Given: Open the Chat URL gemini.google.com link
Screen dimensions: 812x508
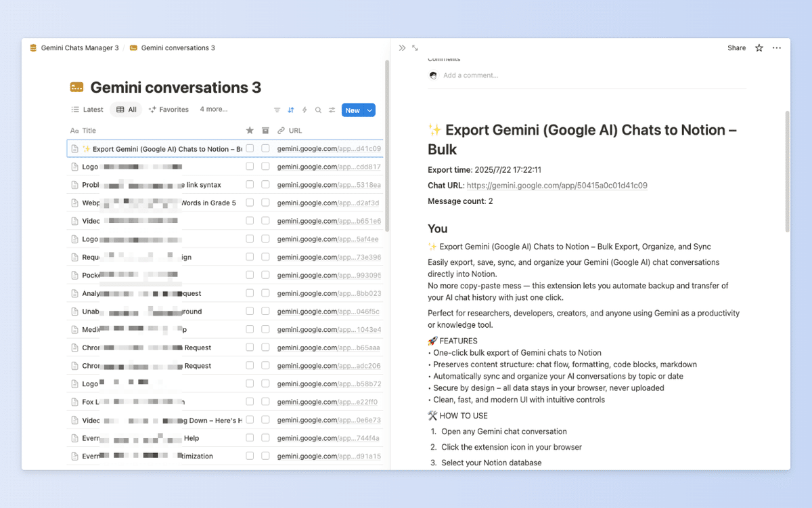Looking at the screenshot, I should pos(557,185).
